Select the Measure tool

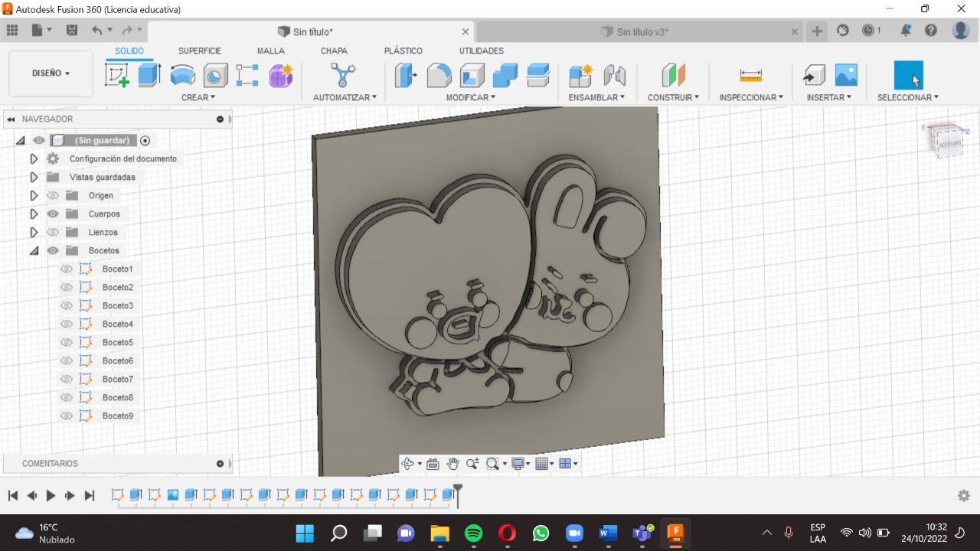pos(751,75)
